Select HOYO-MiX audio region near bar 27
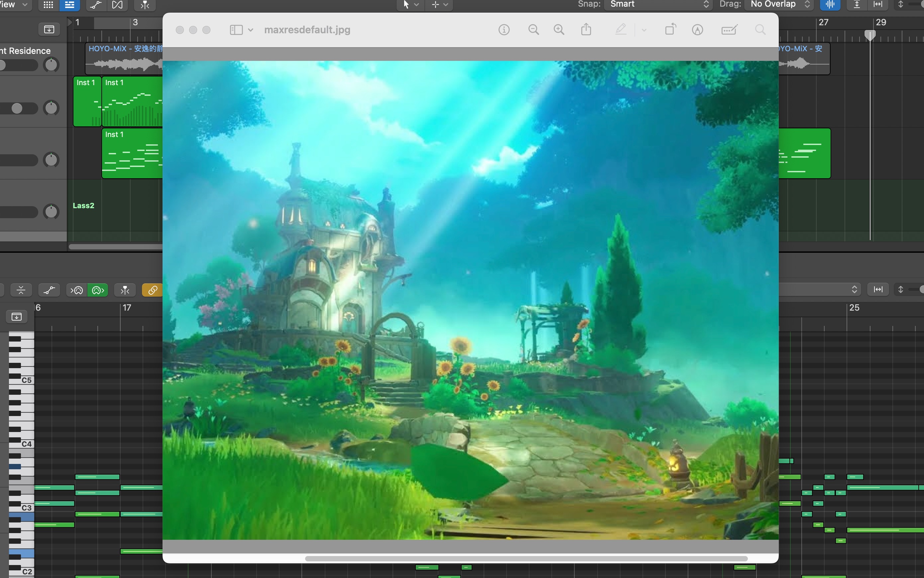The width and height of the screenshot is (924, 578). point(804,59)
